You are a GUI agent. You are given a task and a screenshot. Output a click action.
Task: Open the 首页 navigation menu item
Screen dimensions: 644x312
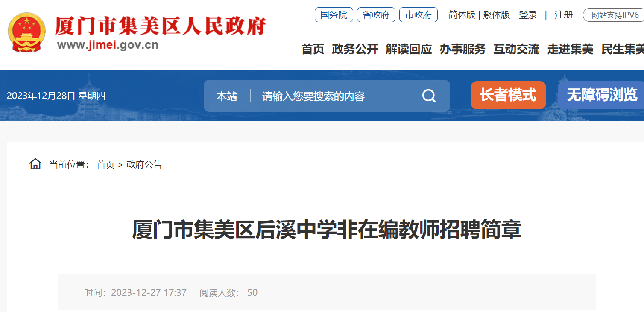[x=313, y=49]
